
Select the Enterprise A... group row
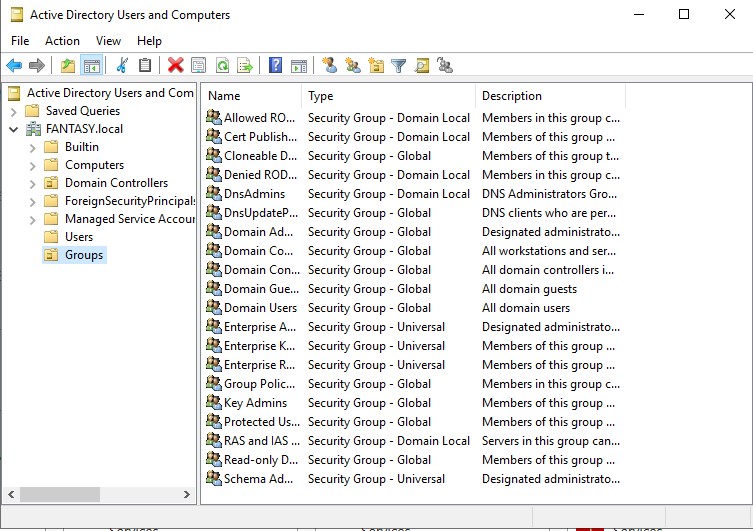click(x=413, y=326)
